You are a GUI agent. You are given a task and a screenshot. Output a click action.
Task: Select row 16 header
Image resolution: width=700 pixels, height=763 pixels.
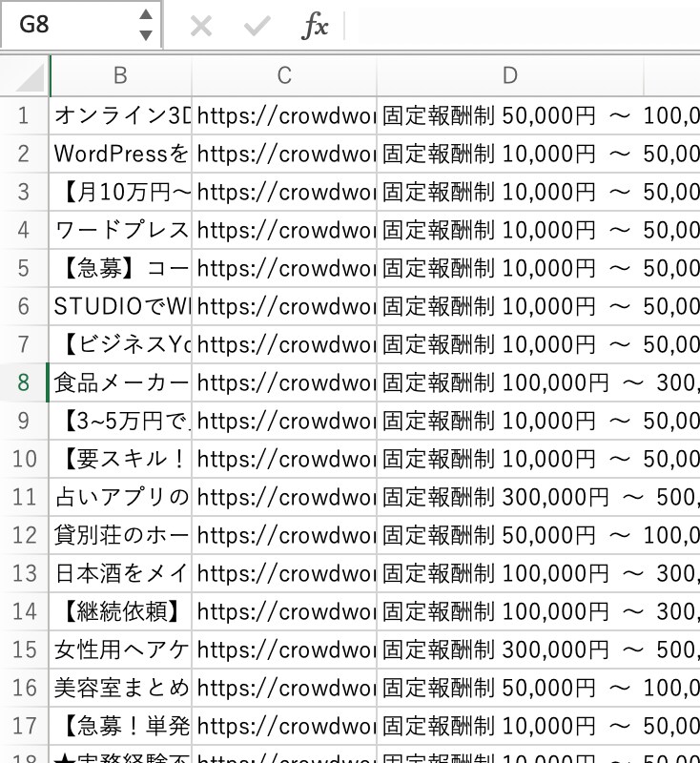click(x=24, y=688)
